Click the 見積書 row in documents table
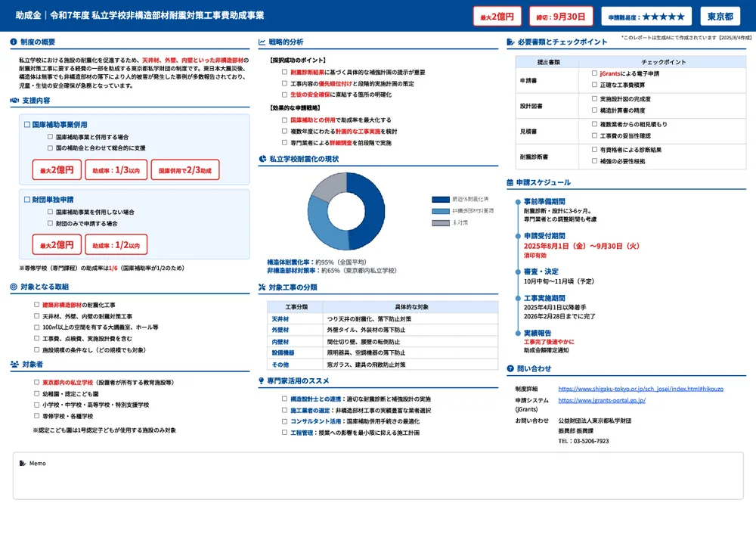 [631, 131]
